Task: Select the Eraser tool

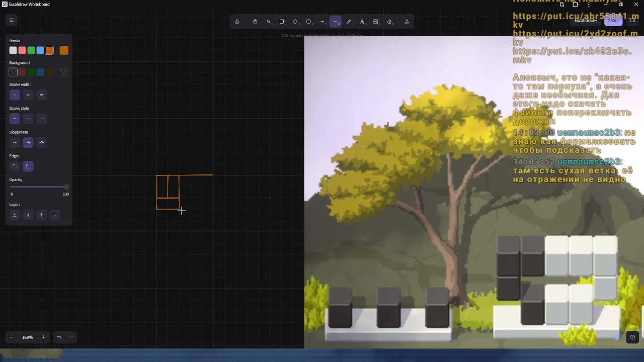Action: [x=389, y=22]
